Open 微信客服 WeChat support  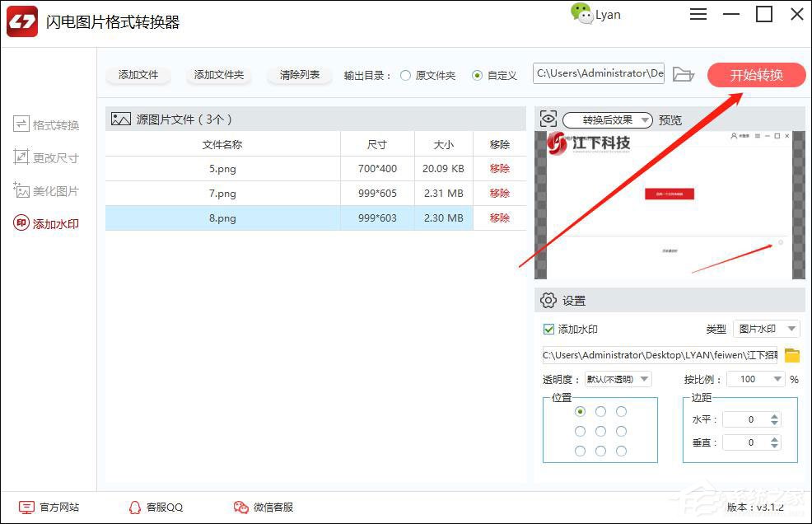(x=263, y=507)
